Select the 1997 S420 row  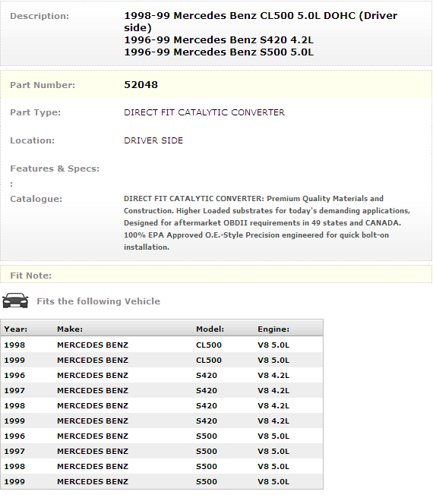162,390
